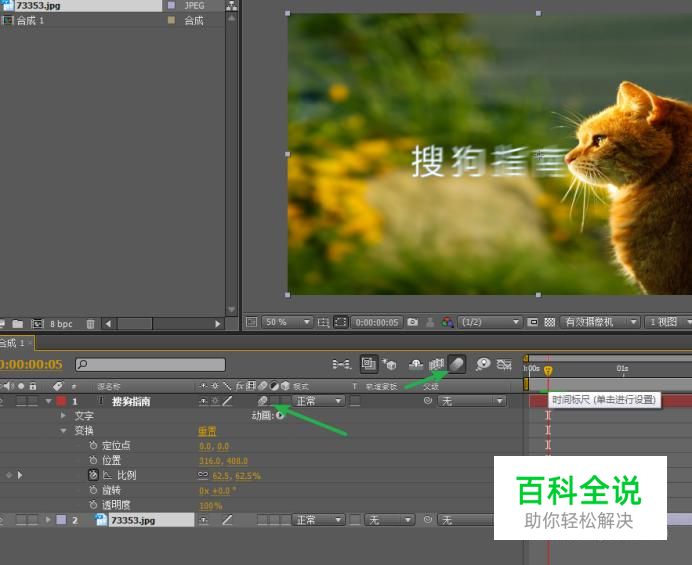This screenshot has width=692, height=565.
Task: Click the delete trash icon in project panel
Action: pos(90,324)
